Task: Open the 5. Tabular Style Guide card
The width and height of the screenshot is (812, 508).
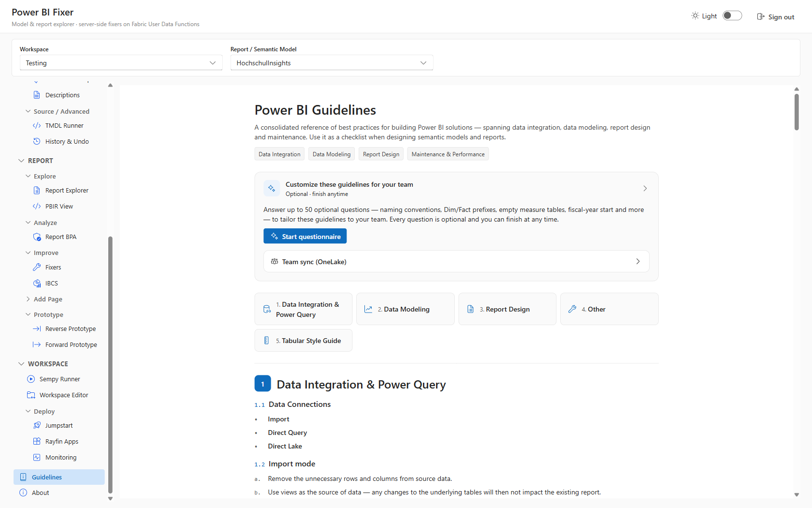Action: (304, 341)
